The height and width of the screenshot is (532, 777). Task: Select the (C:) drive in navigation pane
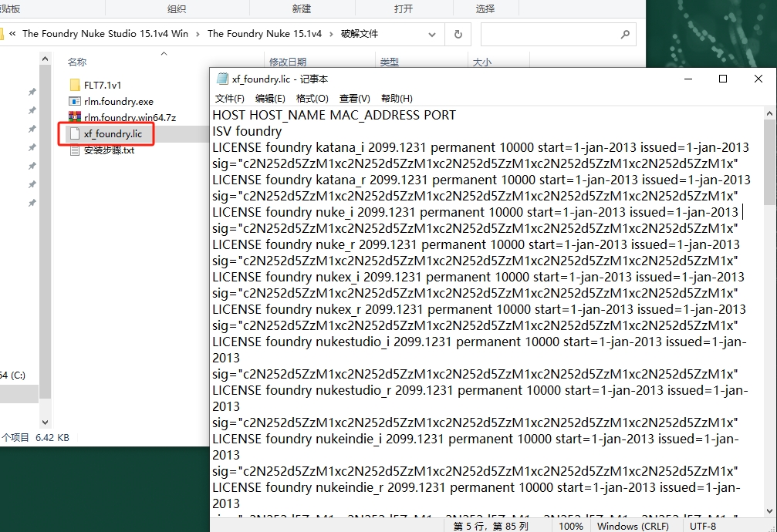[12, 375]
